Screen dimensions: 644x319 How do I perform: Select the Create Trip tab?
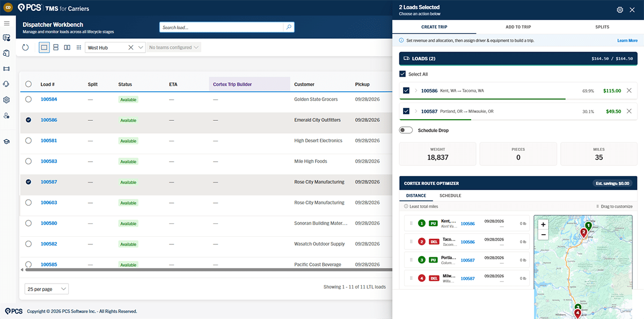434,27
